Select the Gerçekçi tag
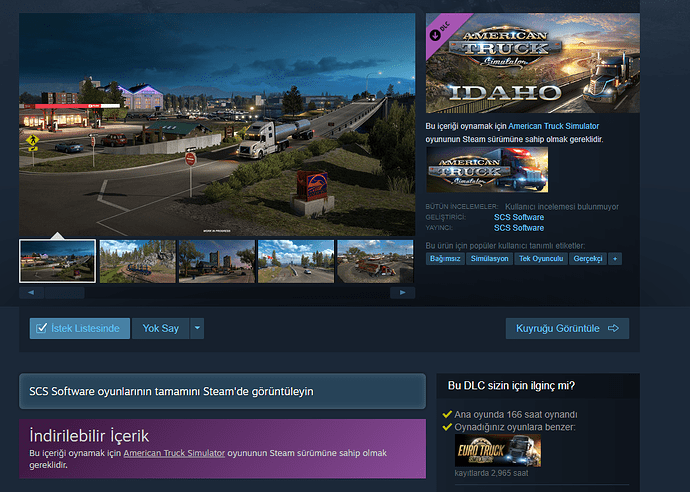690x492 pixels. tap(587, 259)
